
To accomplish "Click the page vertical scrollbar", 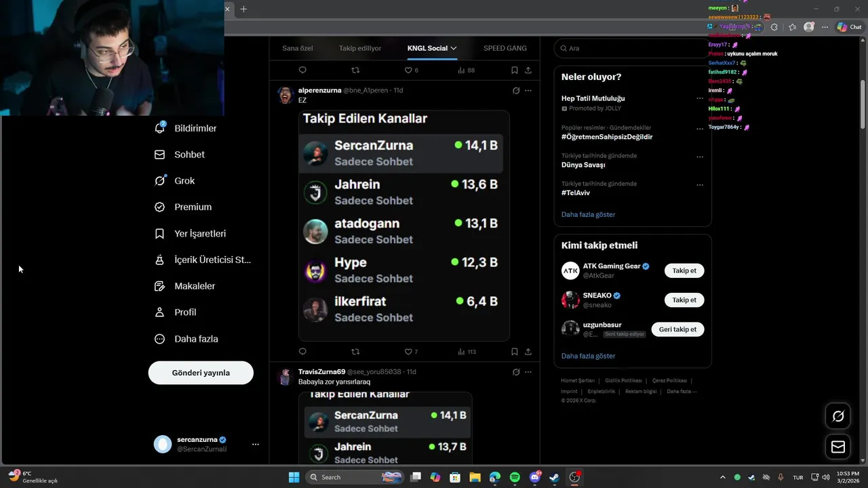I will point(863,104).
